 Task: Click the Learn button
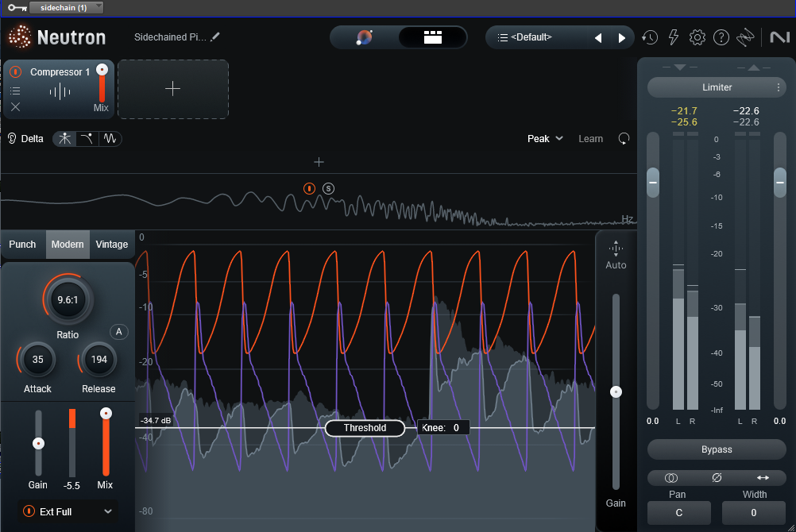click(x=590, y=139)
